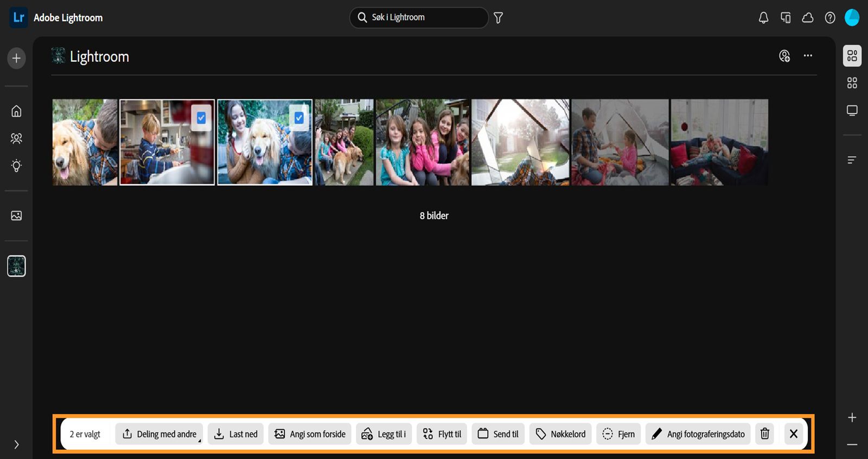Click Flytt til button
The image size is (868, 459).
(x=442, y=434)
